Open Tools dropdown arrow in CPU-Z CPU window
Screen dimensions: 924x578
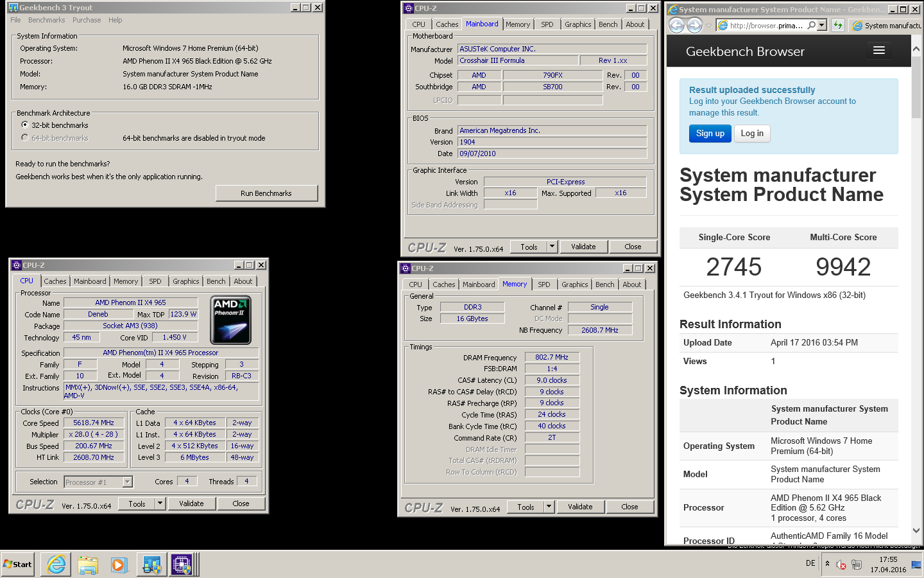(160, 504)
